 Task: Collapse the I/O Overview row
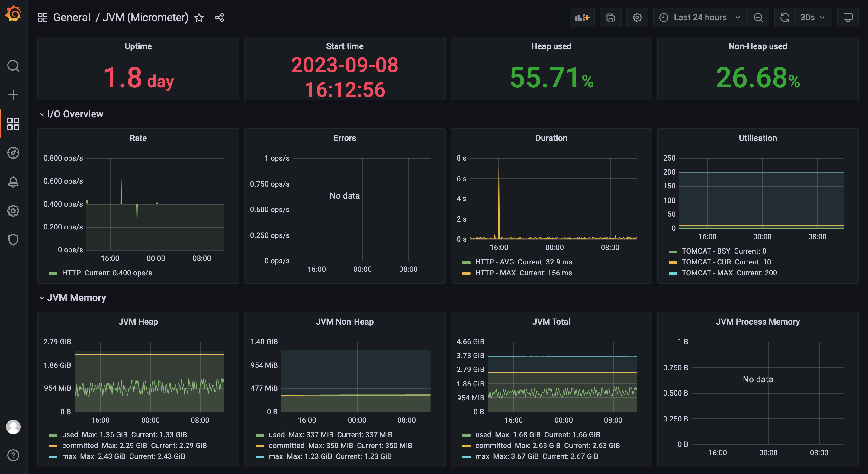pyautogui.click(x=75, y=114)
